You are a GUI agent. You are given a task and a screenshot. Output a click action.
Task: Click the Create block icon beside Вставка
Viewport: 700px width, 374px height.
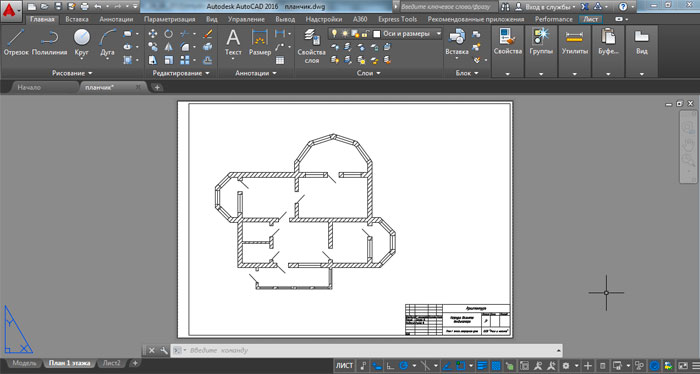tap(476, 34)
